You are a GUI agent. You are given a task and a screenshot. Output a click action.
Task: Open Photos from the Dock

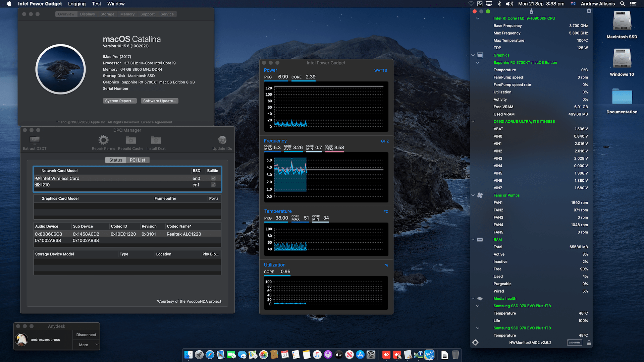click(x=264, y=354)
